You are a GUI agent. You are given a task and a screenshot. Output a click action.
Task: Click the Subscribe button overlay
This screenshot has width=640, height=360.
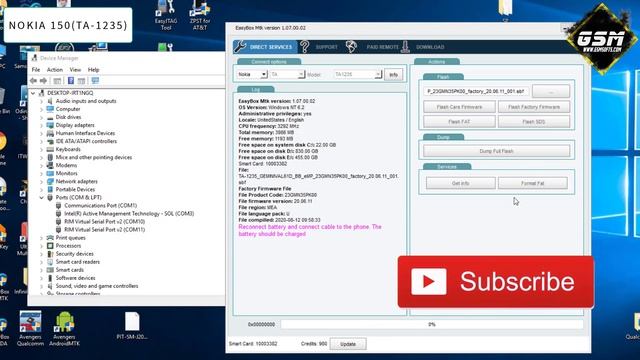click(496, 282)
